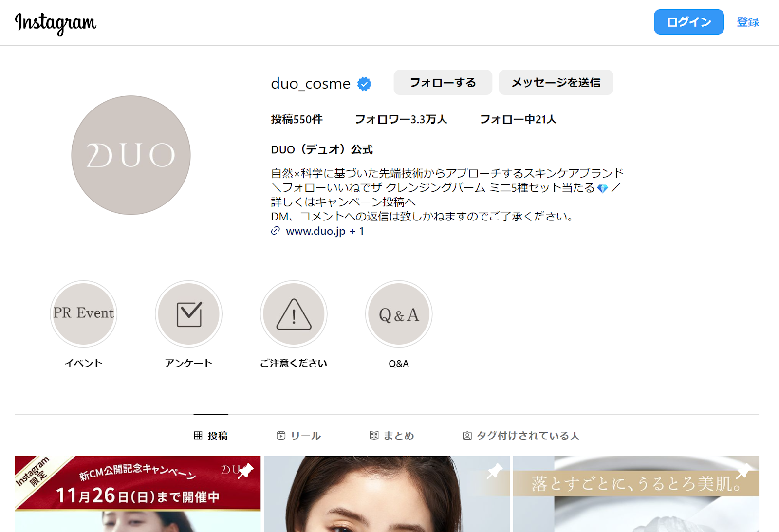Switch to the タグ付けされている人 tab

[x=521, y=435]
